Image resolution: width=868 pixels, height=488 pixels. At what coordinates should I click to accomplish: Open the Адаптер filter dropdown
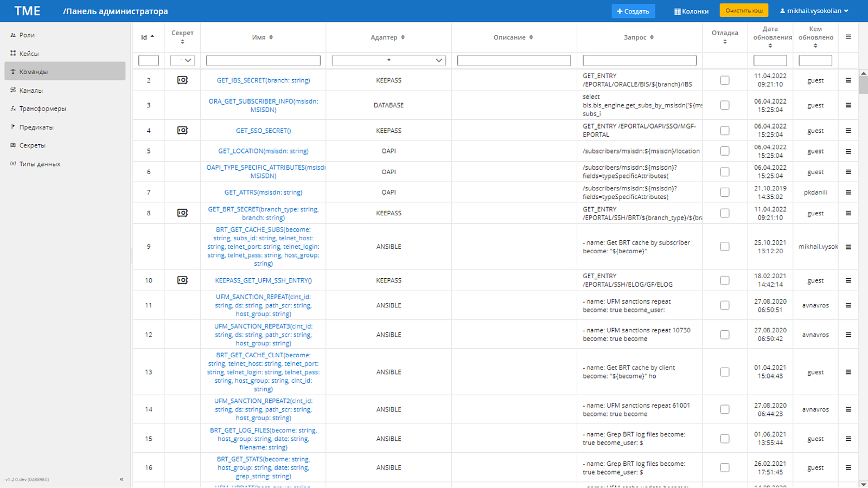coord(388,61)
